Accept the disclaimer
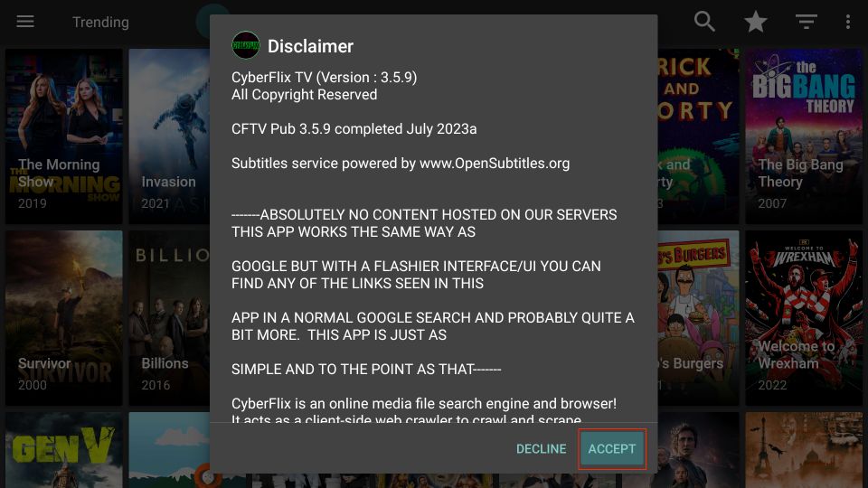The width and height of the screenshot is (868, 488). (612, 449)
